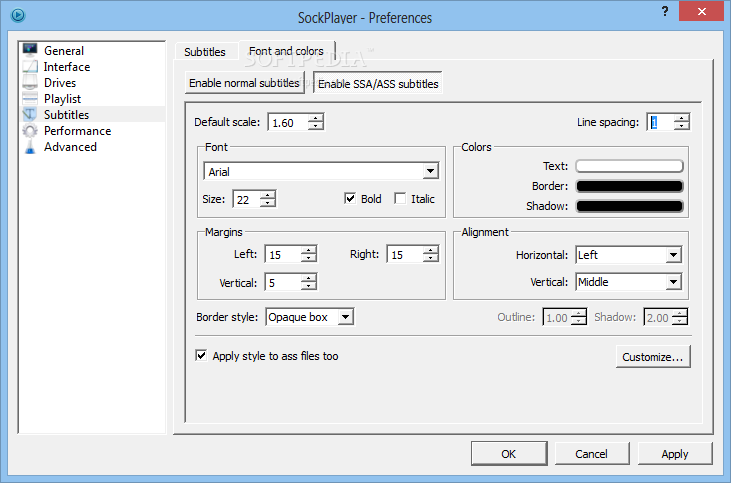Screen dimensions: 731x483
Task: Increase font Size with up arrow
Action: (x=268, y=195)
